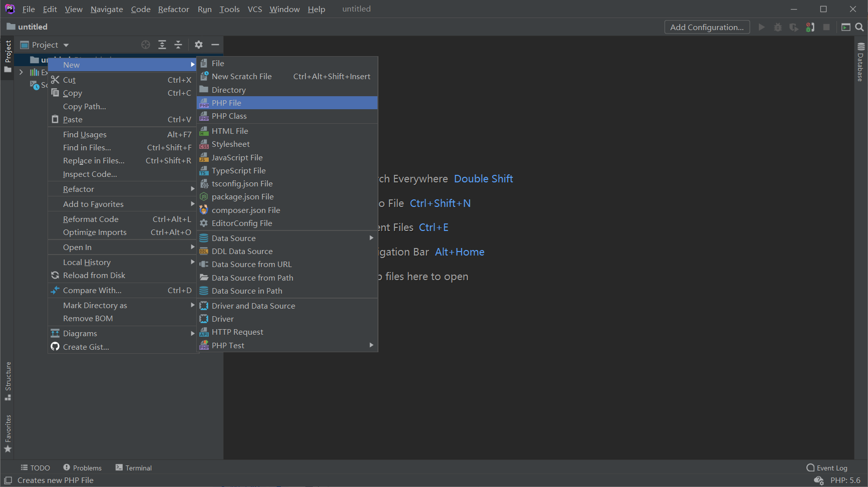Image resolution: width=868 pixels, height=487 pixels.
Task: Select Stylesheet from New submenu
Action: pyautogui.click(x=287, y=144)
